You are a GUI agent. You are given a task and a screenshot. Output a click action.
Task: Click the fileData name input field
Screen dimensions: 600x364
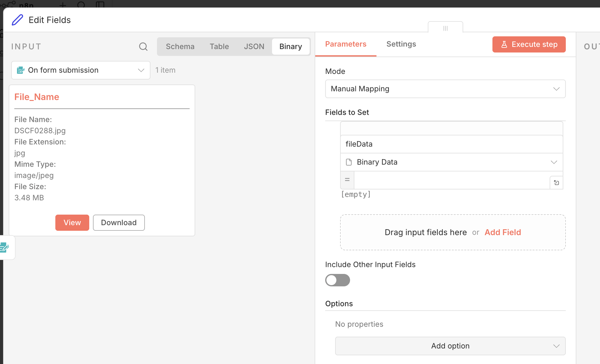tap(451, 144)
